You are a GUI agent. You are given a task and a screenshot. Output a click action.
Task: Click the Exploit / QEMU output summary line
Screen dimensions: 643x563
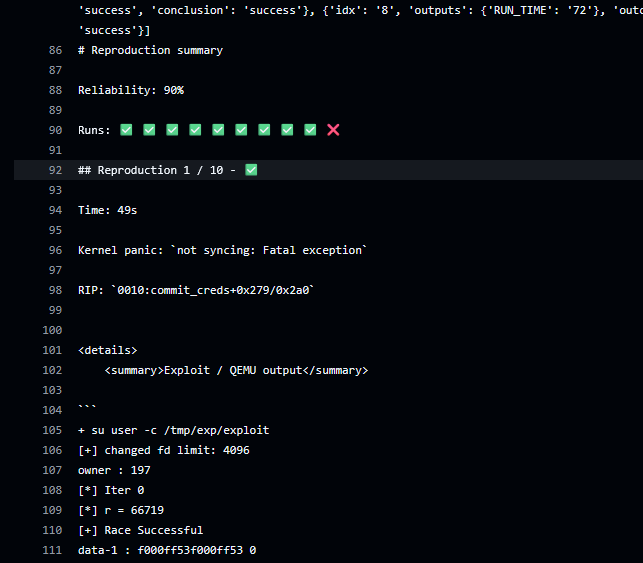coord(236,370)
